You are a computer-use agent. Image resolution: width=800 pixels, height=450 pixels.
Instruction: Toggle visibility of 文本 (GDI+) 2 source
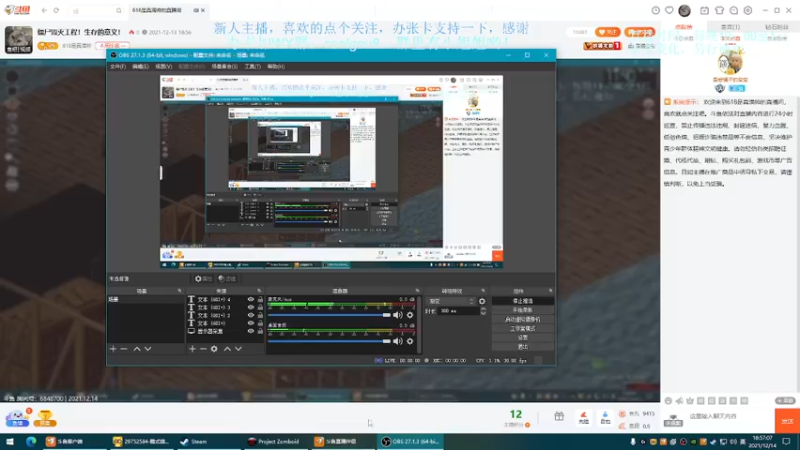point(251,315)
